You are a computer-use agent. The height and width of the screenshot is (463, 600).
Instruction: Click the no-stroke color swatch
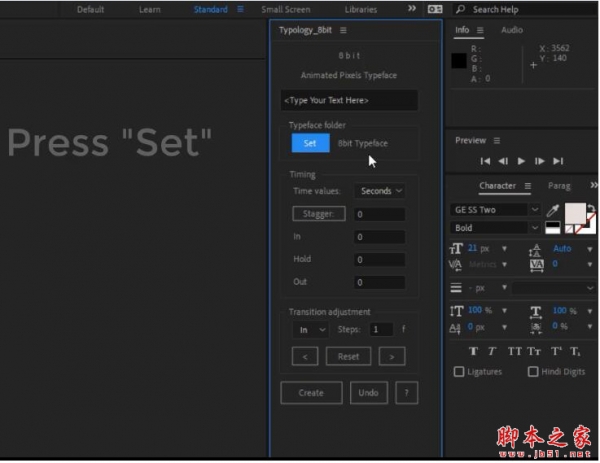pyautogui.click(x=569, y=230)
